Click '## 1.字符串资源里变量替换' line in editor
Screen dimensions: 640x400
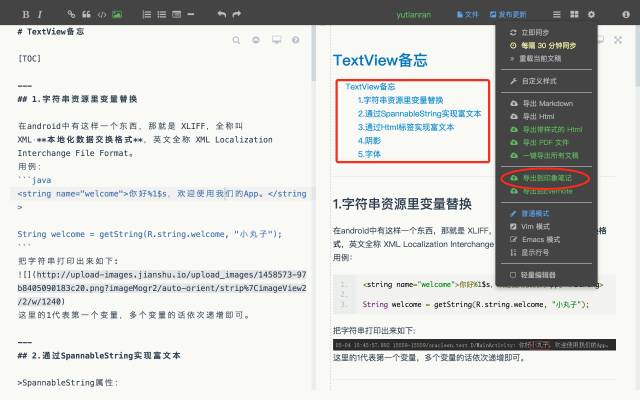pos(78,99)
